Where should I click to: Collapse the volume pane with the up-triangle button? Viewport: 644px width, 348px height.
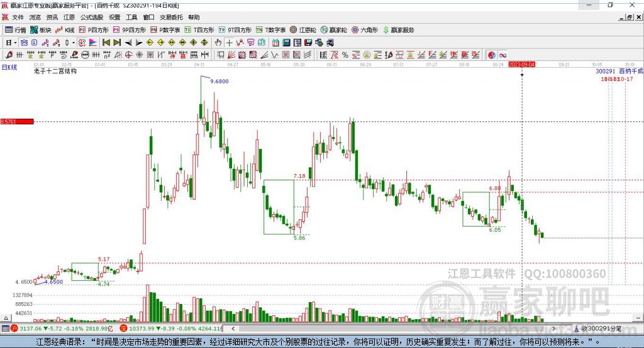click(x=6, y=318)
